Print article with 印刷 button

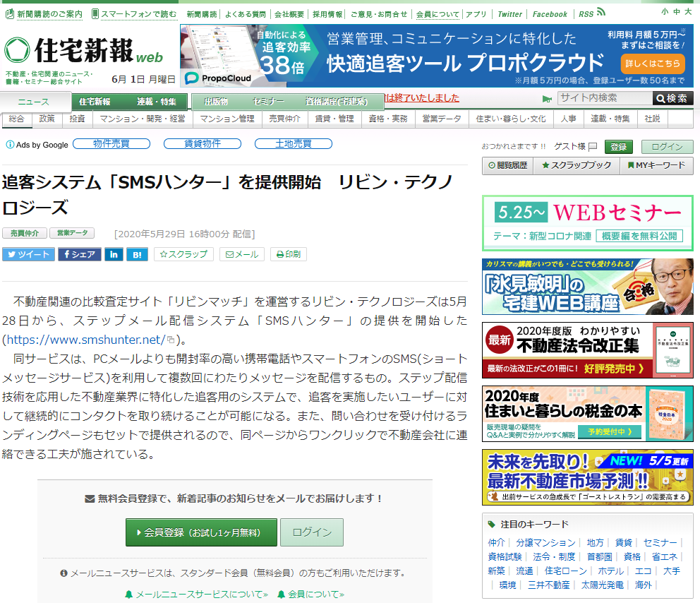(x=289, y=254)
